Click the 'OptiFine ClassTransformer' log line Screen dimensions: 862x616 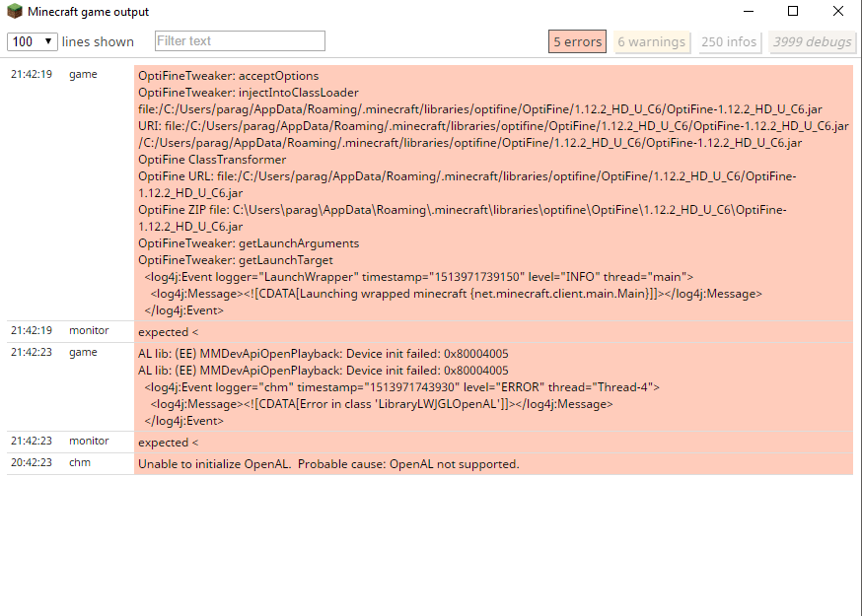[x=212, y=160]
